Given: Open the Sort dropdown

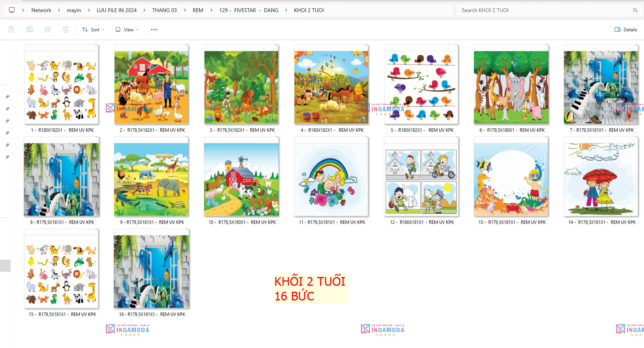Looking at the screenshot, I should (93, 29).
